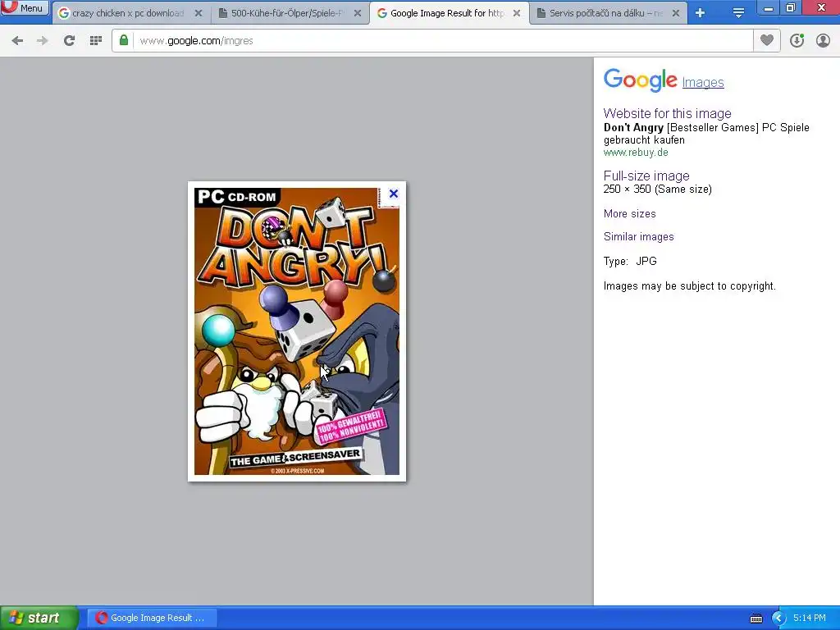
Task: Open the user account icon
Action: coord(823,41)
